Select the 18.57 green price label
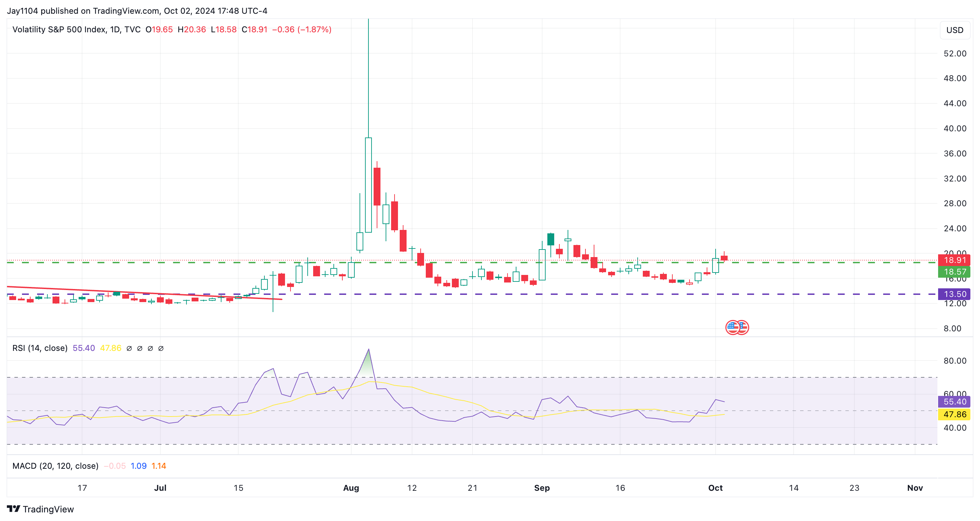Viewport: 980px width, 521px height. coord(954,271)
